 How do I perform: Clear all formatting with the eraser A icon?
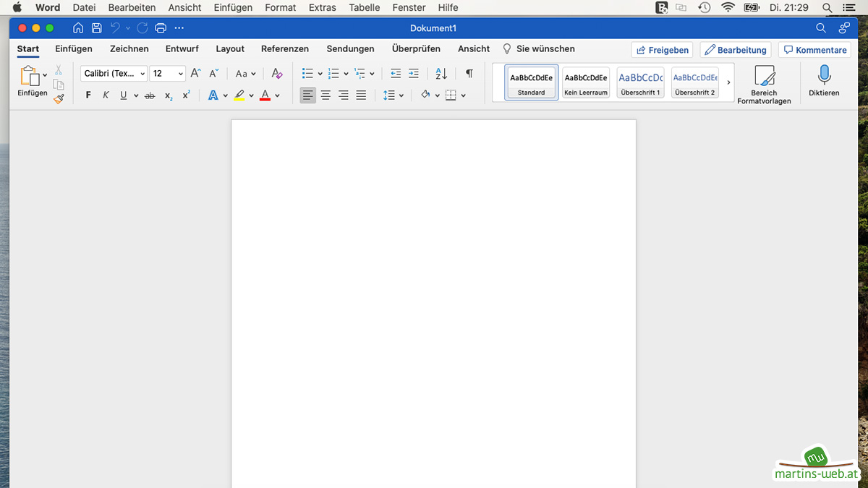(x=277, y=74)
